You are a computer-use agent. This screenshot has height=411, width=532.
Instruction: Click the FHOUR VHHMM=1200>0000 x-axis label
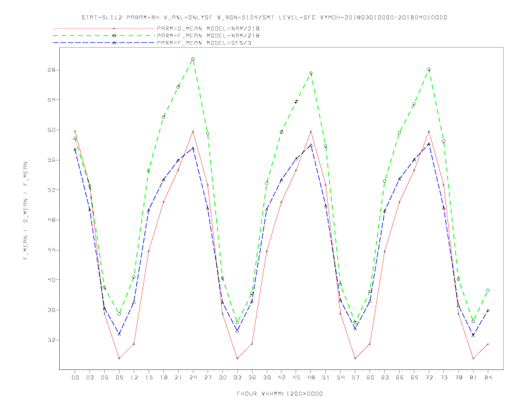click(x=279, y=394)
